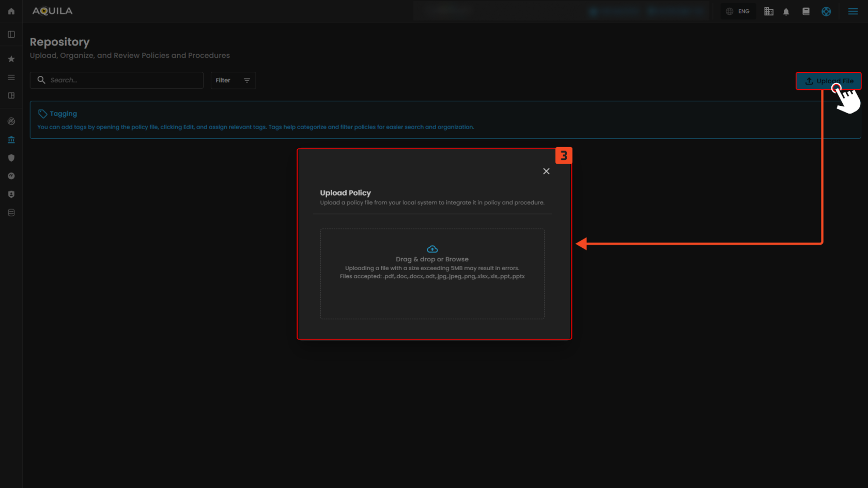Screen dimensions: 868x488
Task: Open favorites via the star icon
Action: click(x=11, y=59)
